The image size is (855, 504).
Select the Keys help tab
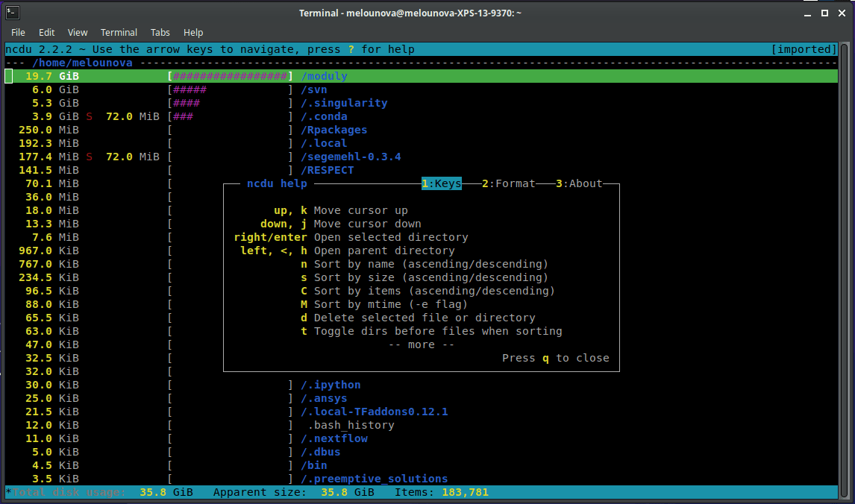click(442, 183)
